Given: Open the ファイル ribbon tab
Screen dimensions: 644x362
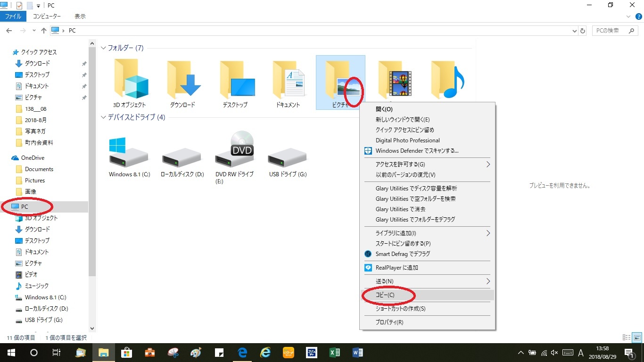Looking at the screenshot, I should [x=13, y=16].
